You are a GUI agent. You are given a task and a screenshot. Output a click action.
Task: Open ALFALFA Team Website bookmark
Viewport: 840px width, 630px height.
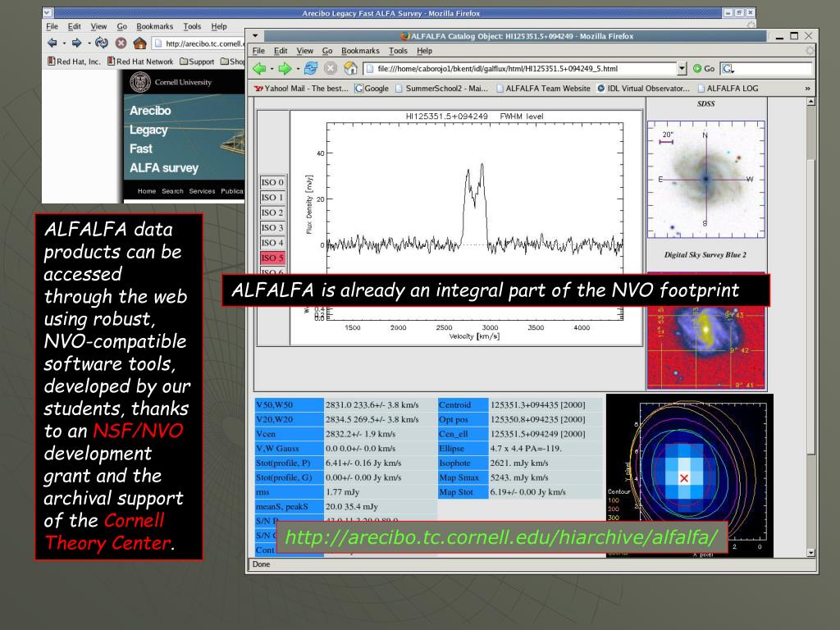coord(543,89)
